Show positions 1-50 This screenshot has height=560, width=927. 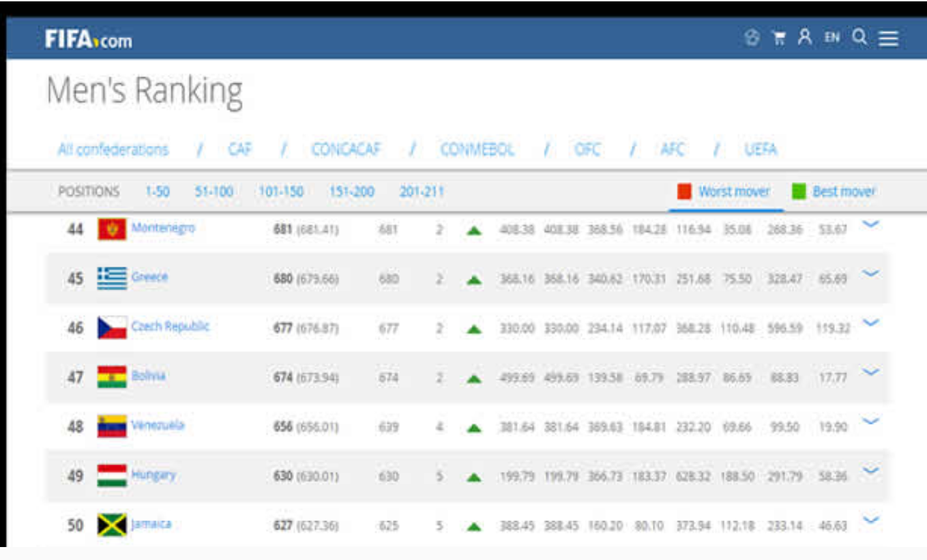click(157, 192)
